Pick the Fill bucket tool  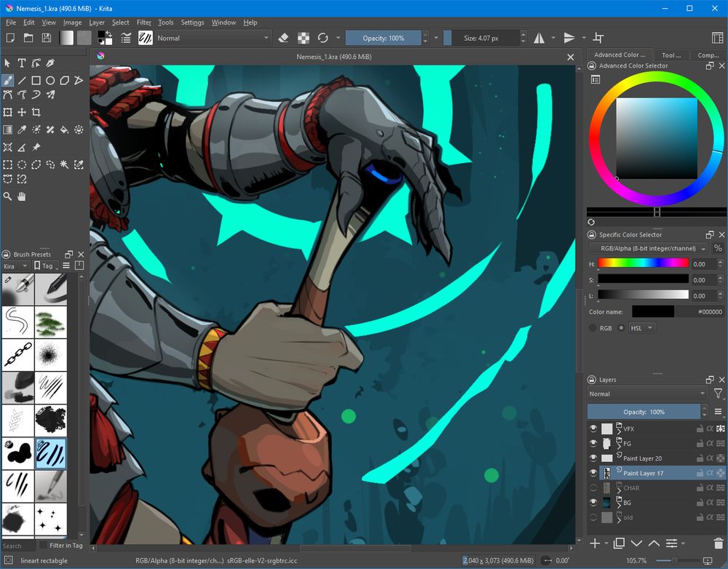64,130
